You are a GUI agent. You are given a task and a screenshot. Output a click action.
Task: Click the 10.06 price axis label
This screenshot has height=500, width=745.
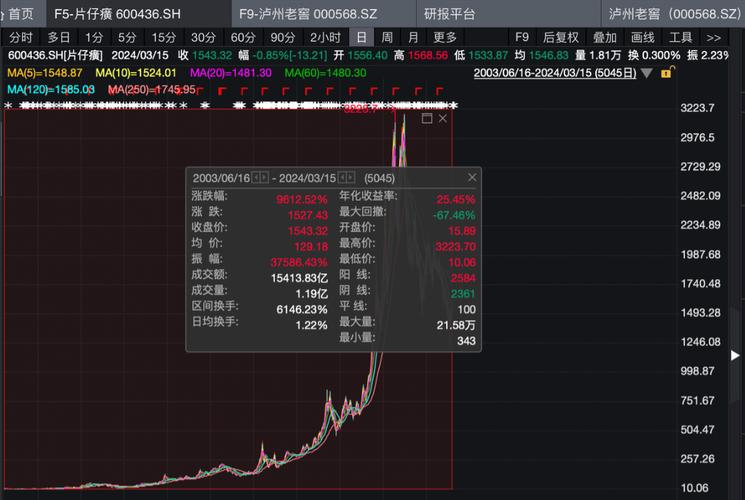point(695,488)
